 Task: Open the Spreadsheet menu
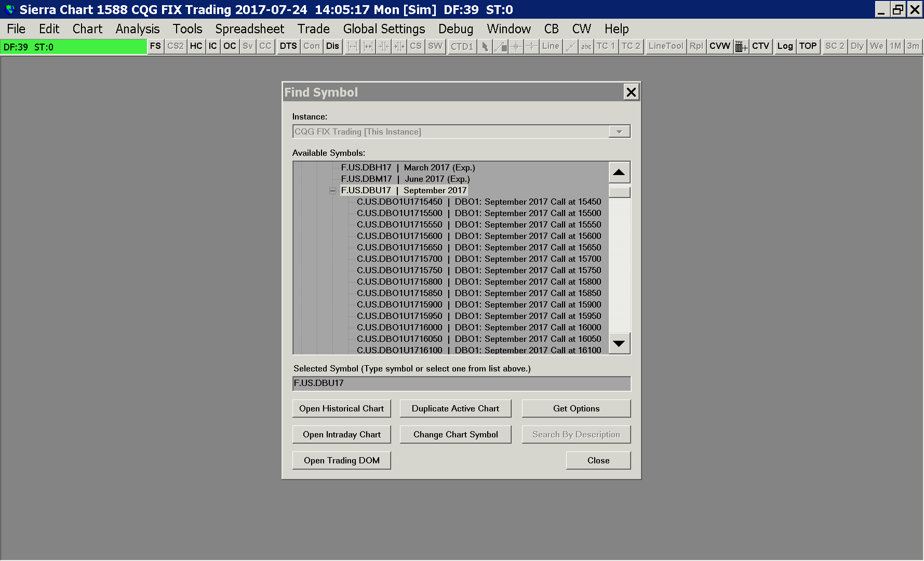[250, 29]
